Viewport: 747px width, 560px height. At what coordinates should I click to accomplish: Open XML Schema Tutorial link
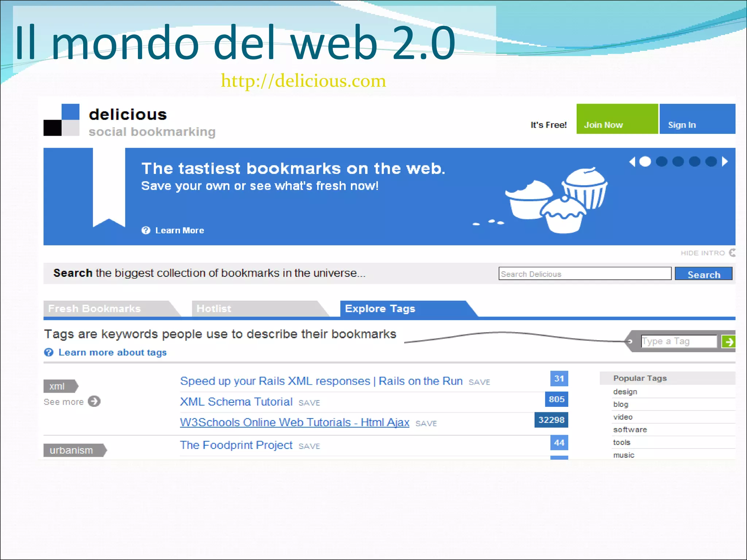click(x=236, y=402)
